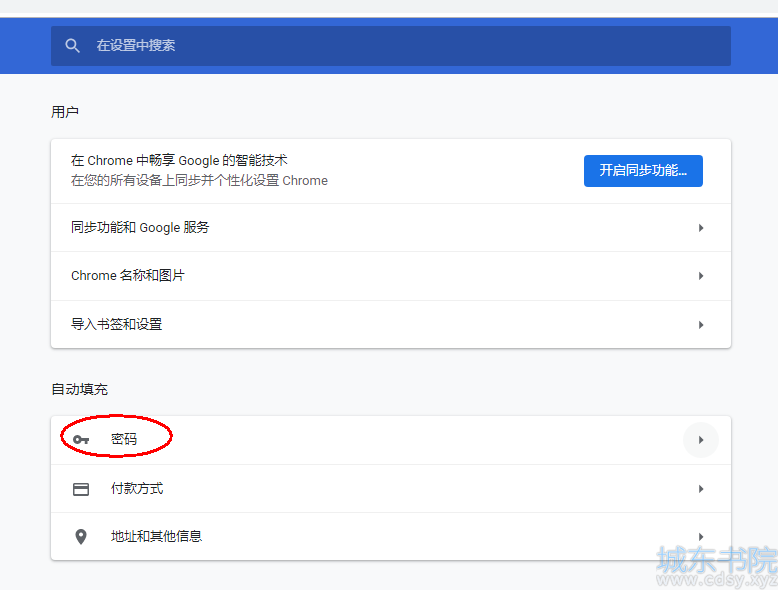This screenshot has width=778, height=590.
Task: Open the 地址和其他信息 entry
Action: [x=390, y=536]
